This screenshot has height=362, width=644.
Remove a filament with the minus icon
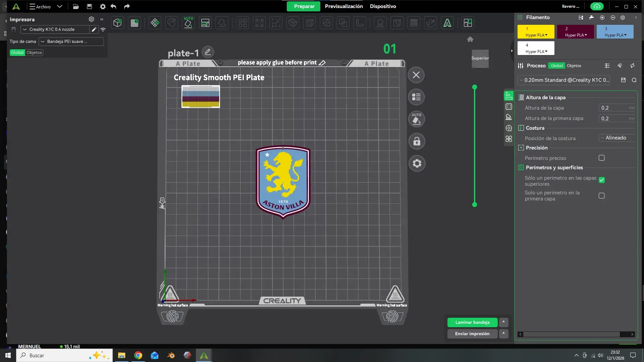tap(613, 17)
